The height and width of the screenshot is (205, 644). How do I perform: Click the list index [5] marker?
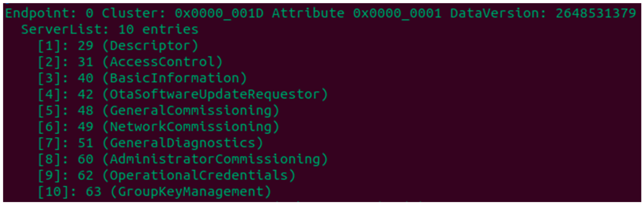pyautogui.click(x=49, y=111)
